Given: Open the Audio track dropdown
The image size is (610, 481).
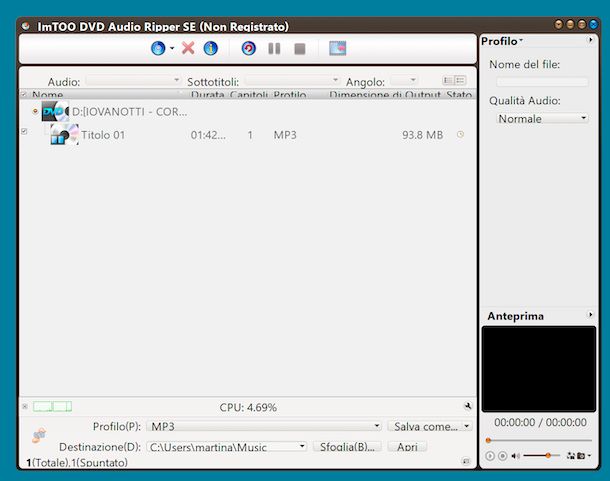Looking at the screenshot, I should pos(133,81).
